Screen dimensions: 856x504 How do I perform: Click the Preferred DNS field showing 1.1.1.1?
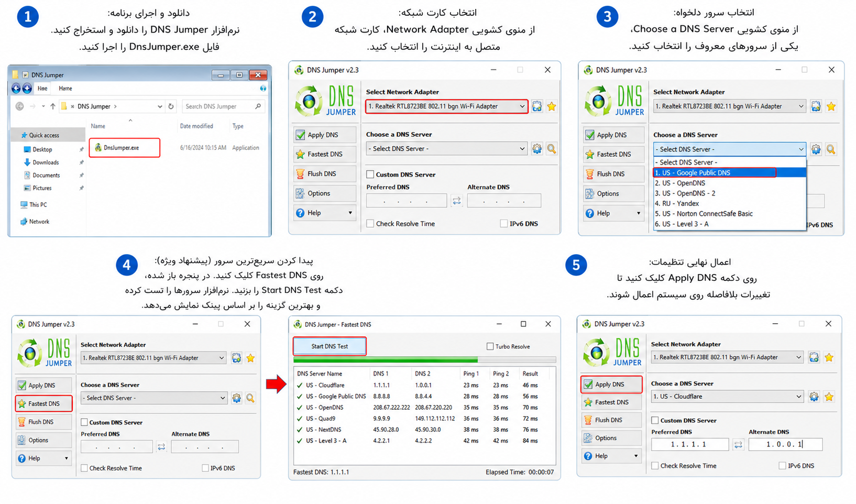(690, 444)
